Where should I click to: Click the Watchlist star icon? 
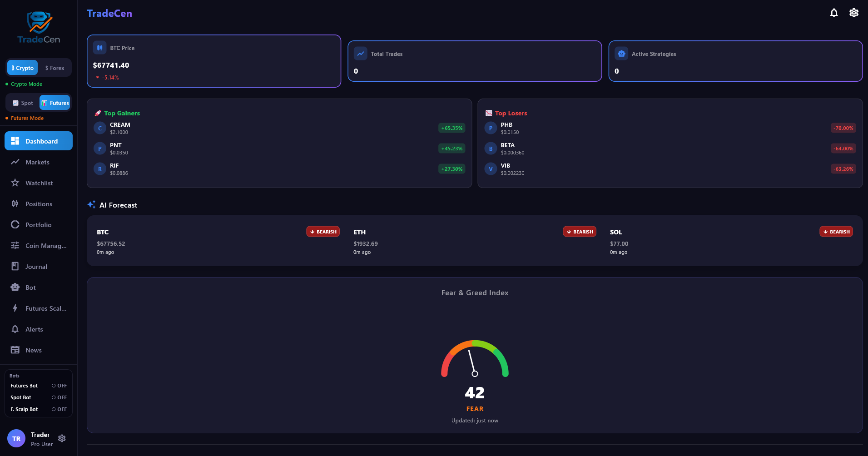(15, 183)
